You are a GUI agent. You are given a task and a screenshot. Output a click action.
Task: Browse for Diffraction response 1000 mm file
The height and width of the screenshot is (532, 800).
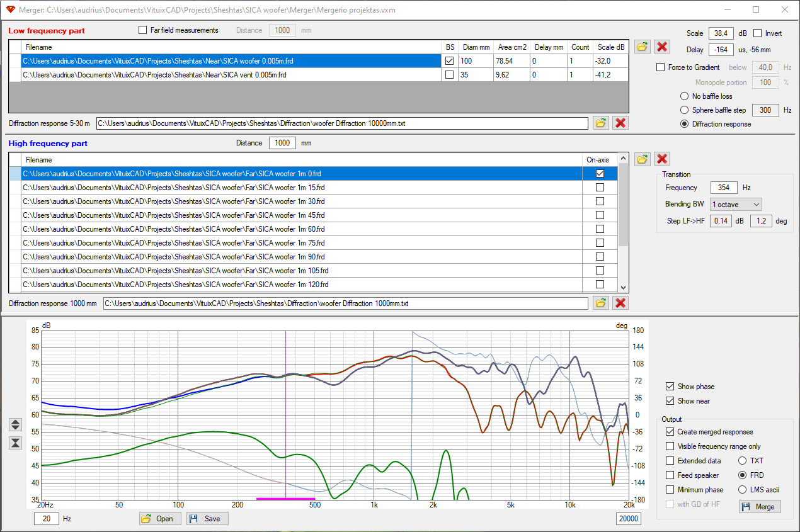(601, 303)
